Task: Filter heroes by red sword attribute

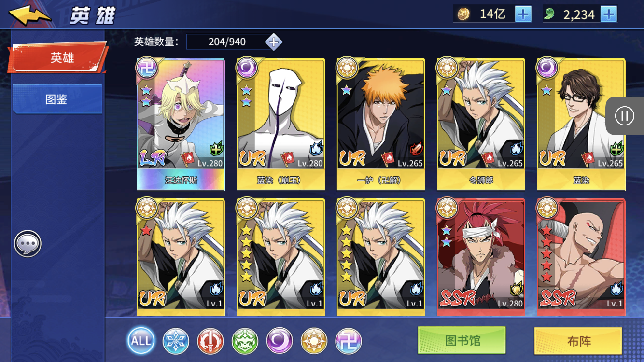Action: click(210, 341)
